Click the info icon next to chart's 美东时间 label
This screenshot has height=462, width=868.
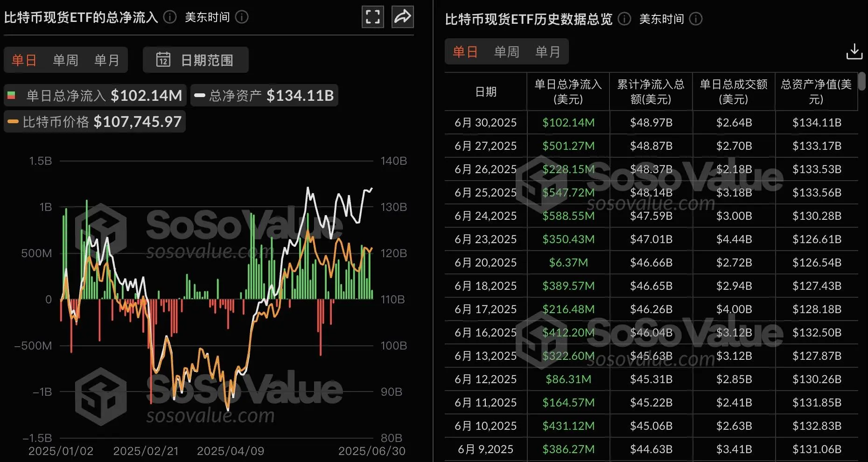click(242, 17)
